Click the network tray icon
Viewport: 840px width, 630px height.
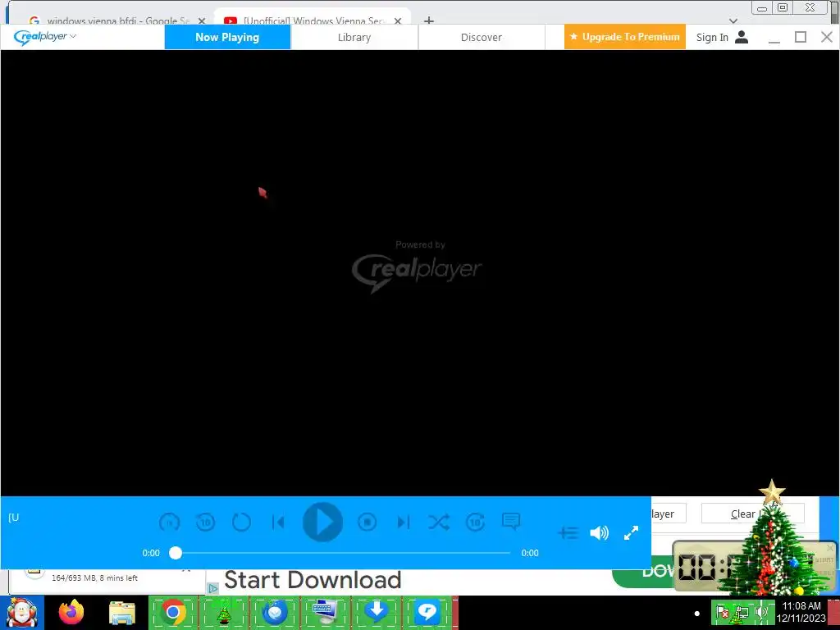(x=742, y=613)
